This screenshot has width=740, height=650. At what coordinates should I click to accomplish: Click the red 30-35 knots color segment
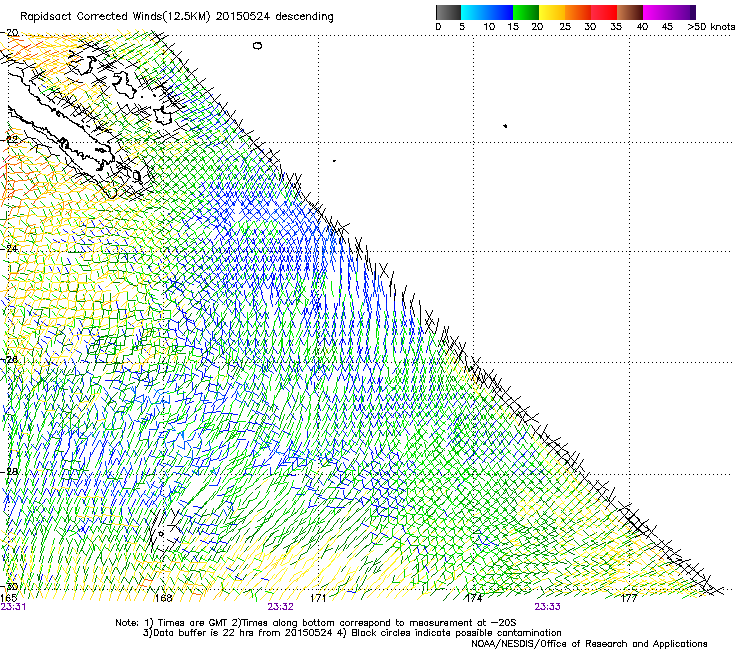[604, 12]
